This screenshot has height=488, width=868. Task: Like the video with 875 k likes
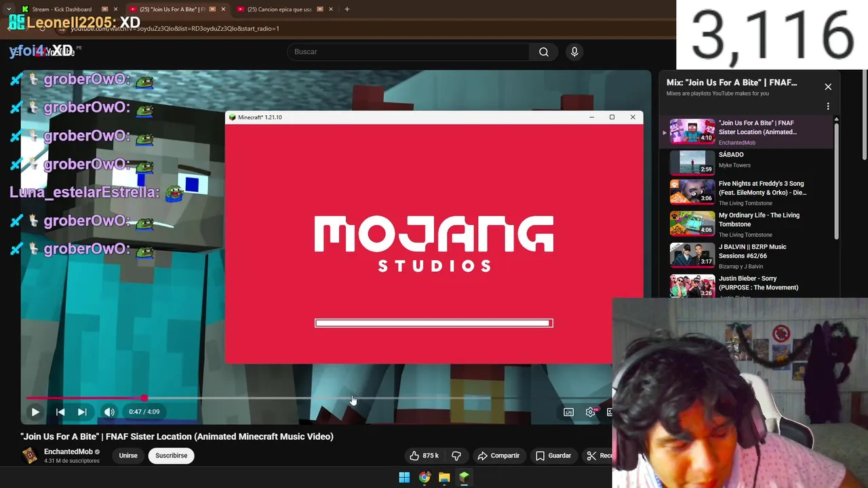click(x=424, y=455)
